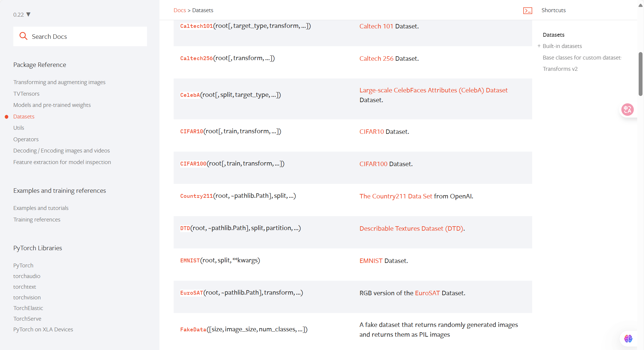Open the 0.22 version dropdown

(22, 15)
